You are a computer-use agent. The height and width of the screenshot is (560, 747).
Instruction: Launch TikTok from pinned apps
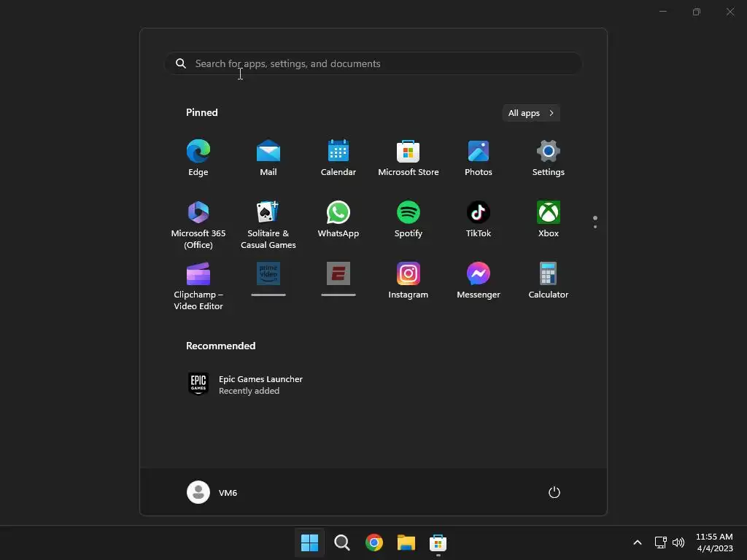[x=479, y=219]
